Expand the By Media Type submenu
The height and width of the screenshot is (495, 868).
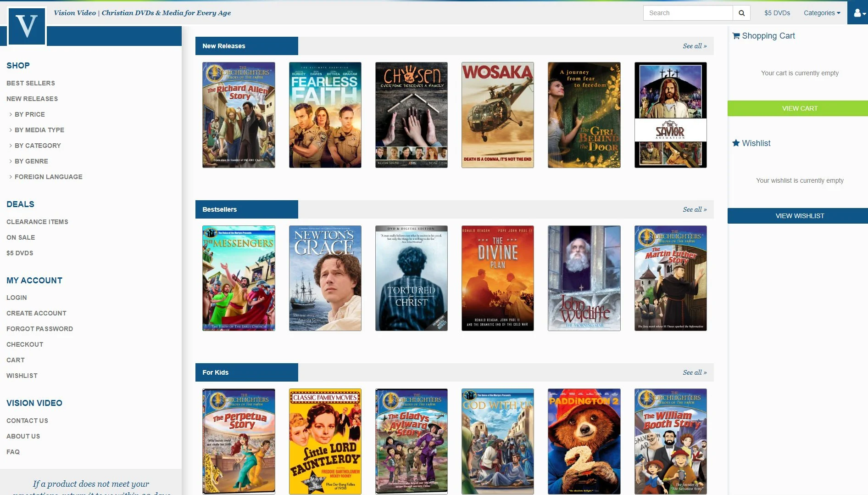39,130
